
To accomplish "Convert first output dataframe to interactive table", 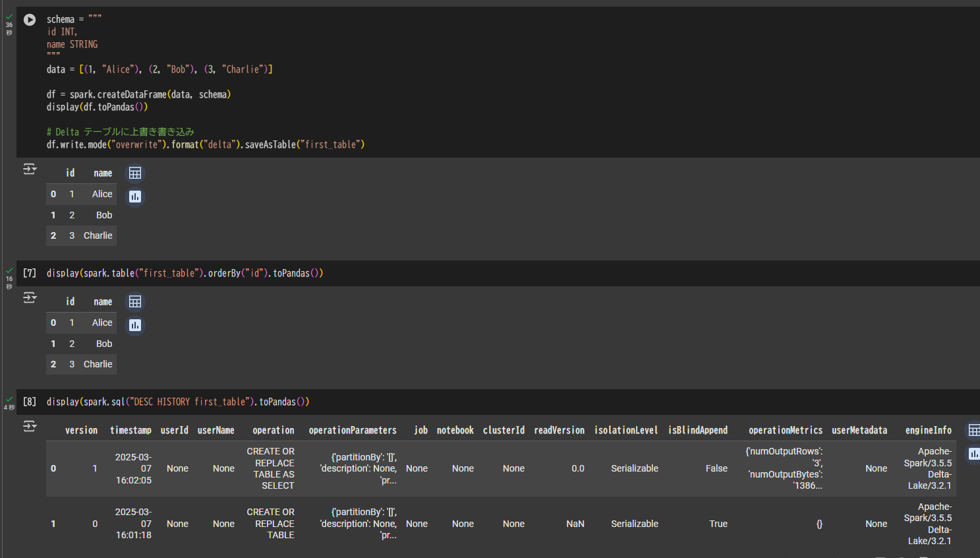I will coord(135,173).
